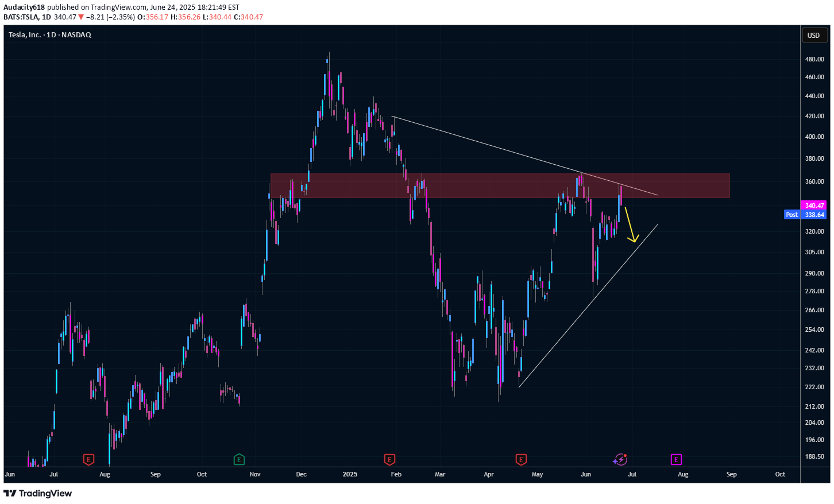Click the red earnings marker between Jul and Aug 2024
Viewport: 834px width, 504px height.
[88, 459]
